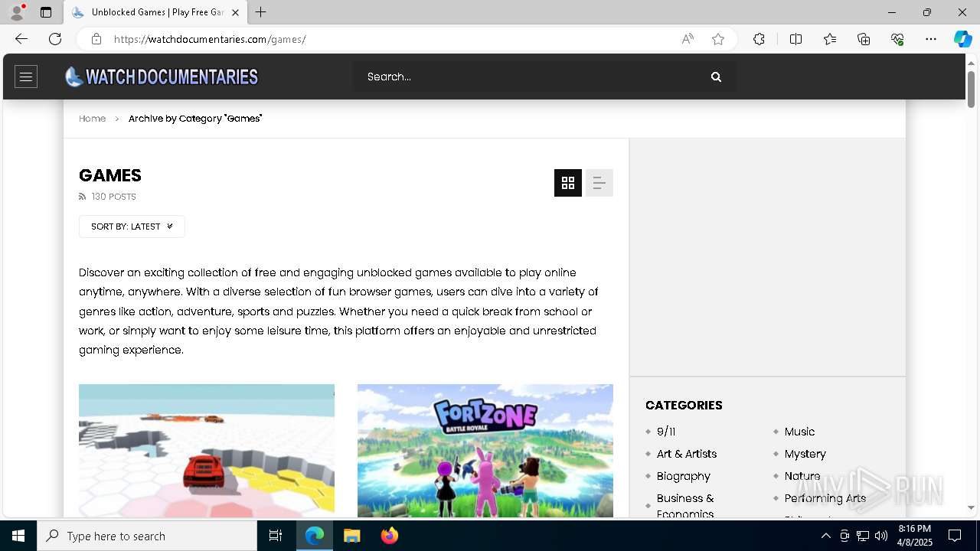Open the notification center

[x=955, y=536]
